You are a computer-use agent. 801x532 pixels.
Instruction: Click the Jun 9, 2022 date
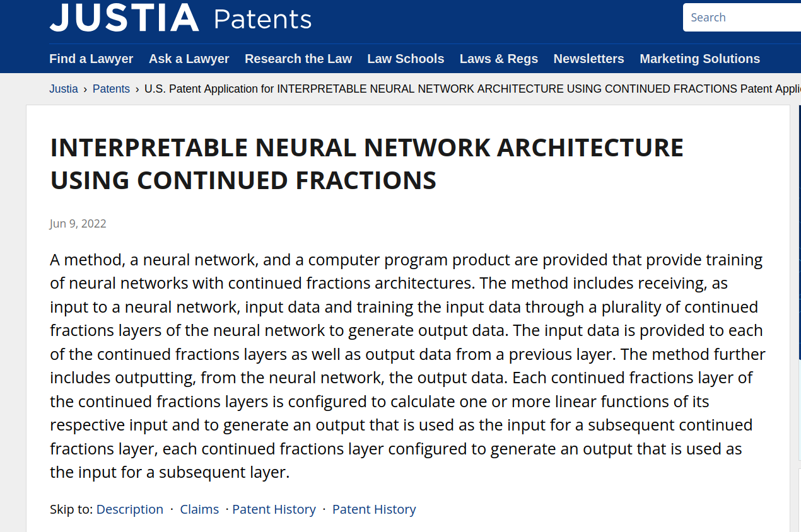(x=78, y=224)
